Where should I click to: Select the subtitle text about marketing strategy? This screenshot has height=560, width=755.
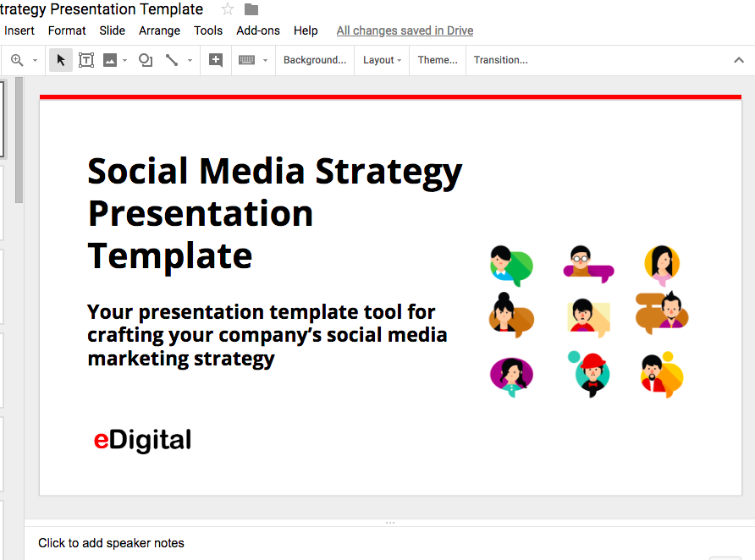(x=267, y=335)
